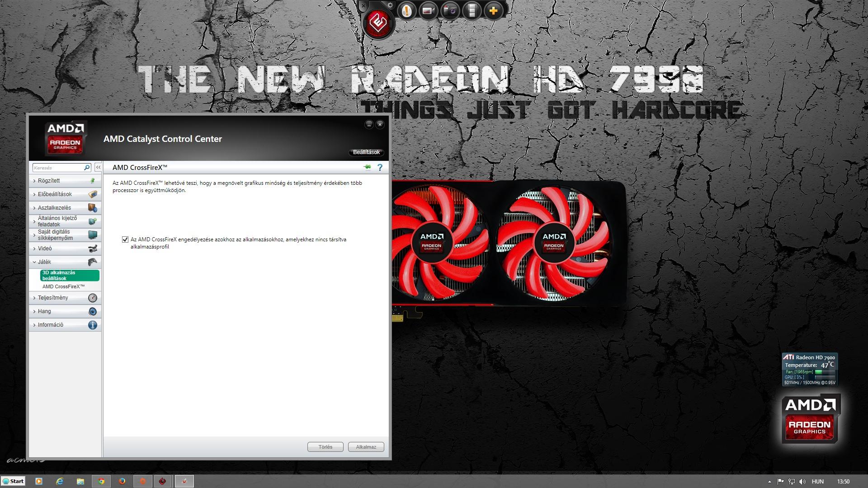Toggle AMD CrossFireX engedélyezése checkbox
The width and height of the screenshot is (868, 488).
click(x=125, y=239)
